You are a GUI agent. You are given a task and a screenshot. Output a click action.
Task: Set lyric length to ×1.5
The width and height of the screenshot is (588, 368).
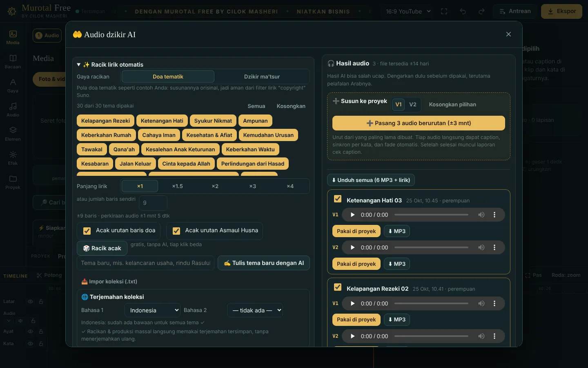pyautogui.click(x=177, y=186)
